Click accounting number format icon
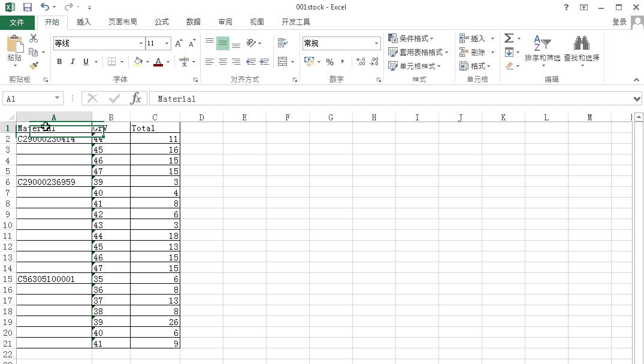Viewport: 644px width, 364px height. point(309,62)
